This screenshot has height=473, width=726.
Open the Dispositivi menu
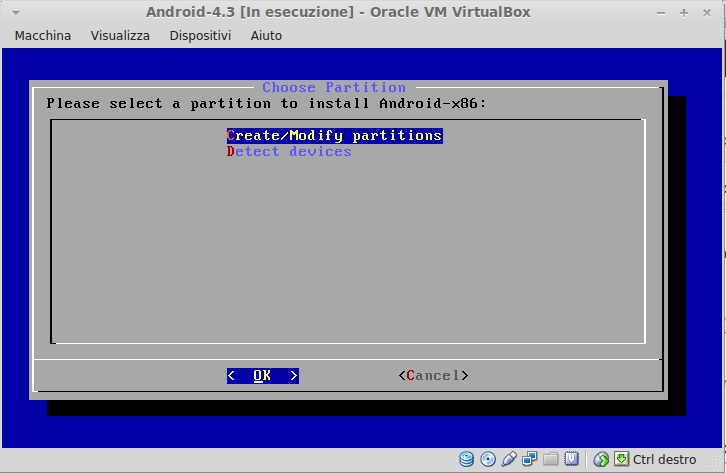tap(200, 36)
